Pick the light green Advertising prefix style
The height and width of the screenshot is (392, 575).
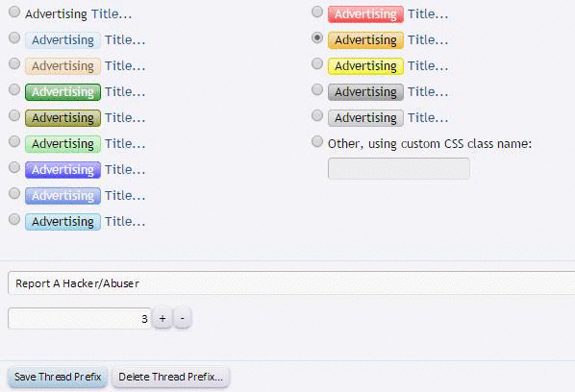(x=14, y=142)
